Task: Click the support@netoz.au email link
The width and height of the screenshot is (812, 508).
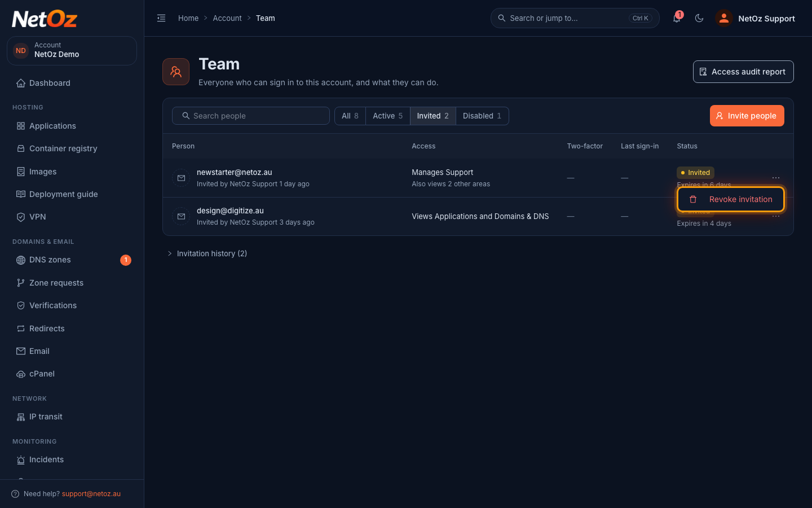Action: point(91,494)
